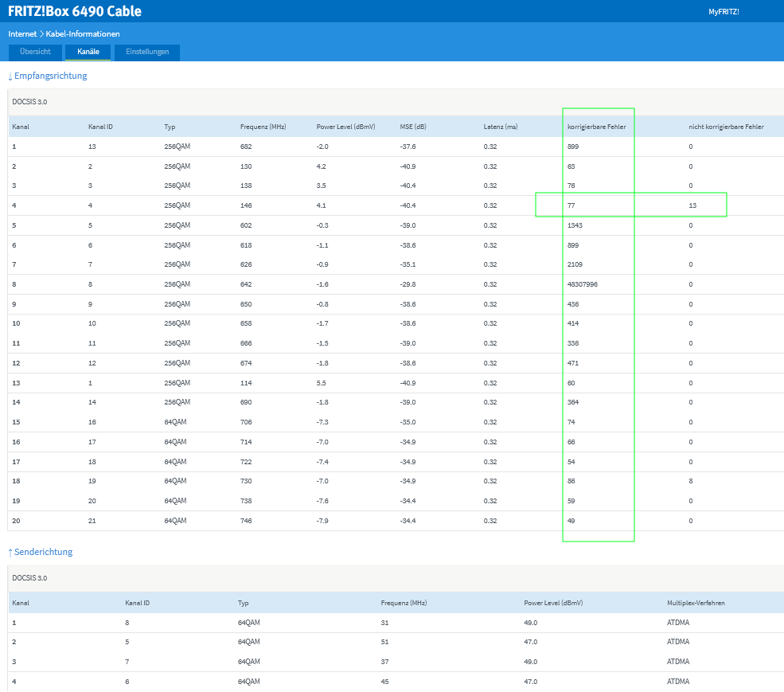Click the uncorrectable error value 13
Screen dimensions: 784x692
(x=692, y=205)
